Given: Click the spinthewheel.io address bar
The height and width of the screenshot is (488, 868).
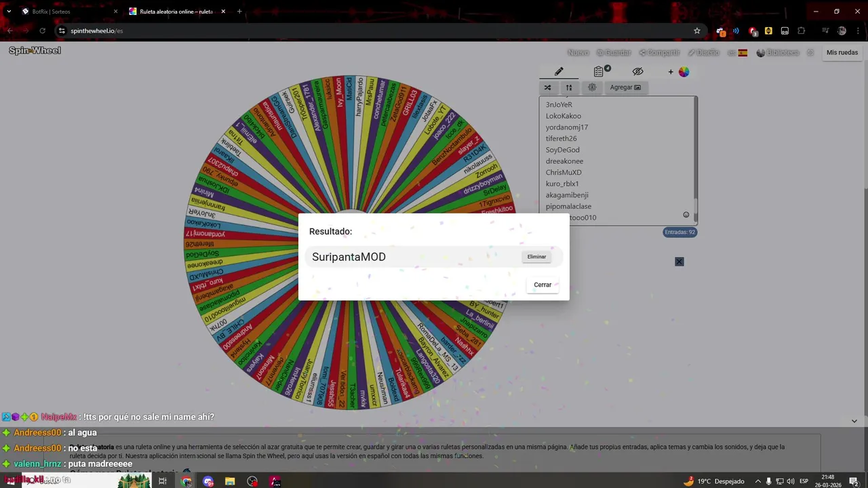Looking at the screenshot, I should point(380,30).
